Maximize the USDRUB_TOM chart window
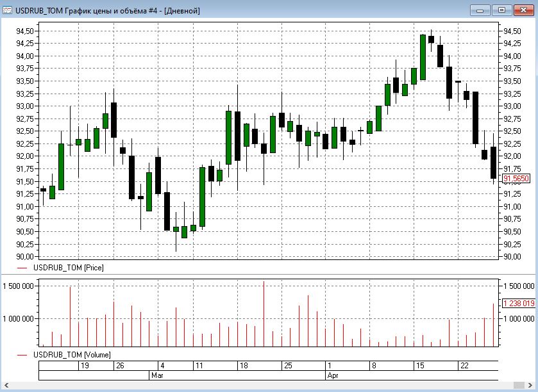 pos(501,10)
